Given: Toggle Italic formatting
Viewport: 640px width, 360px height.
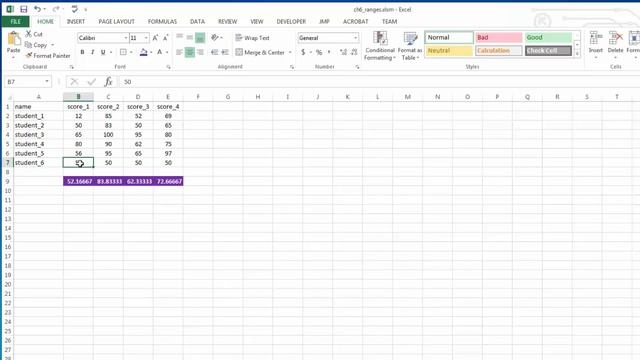Looking at the screenshot, I should 93,52.
